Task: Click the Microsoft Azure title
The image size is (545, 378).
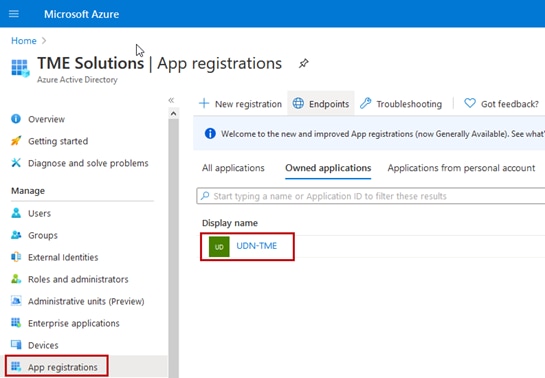Action: (x=81, y=14)
